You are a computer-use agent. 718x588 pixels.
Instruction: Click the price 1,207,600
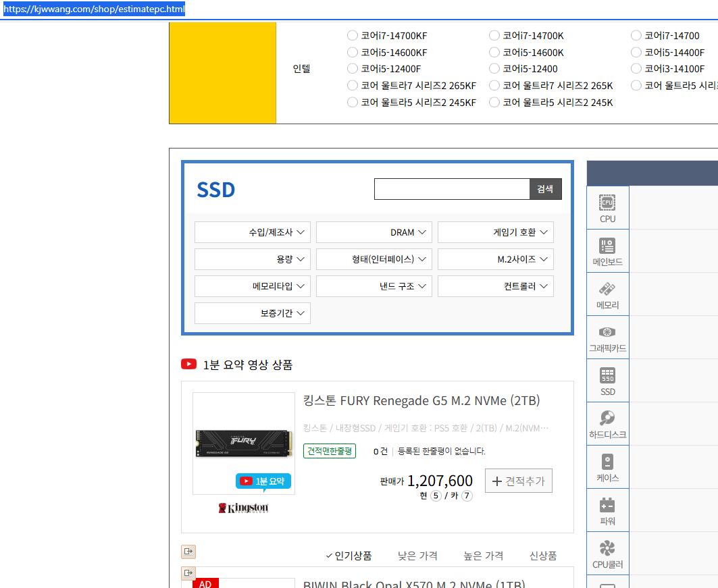tap(440, 481)
